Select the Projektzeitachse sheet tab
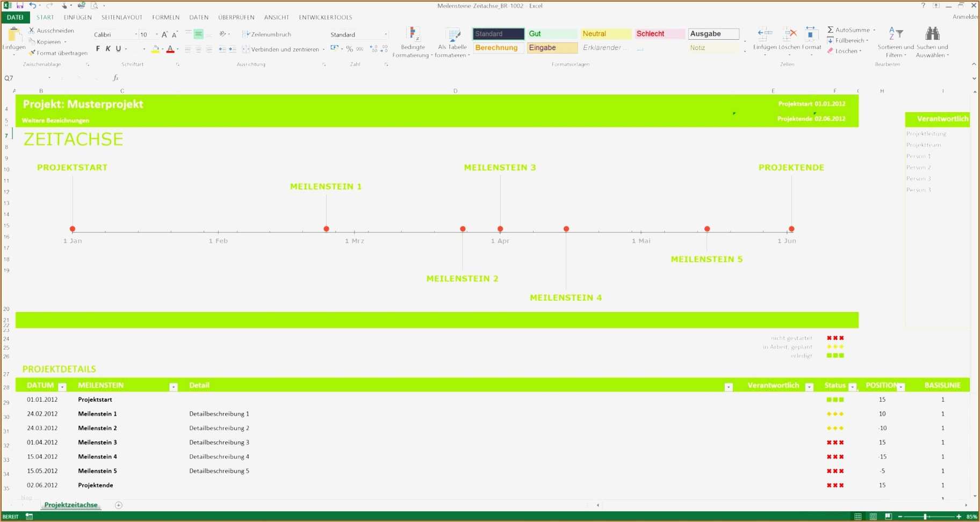980x522 pixels. 70,505
